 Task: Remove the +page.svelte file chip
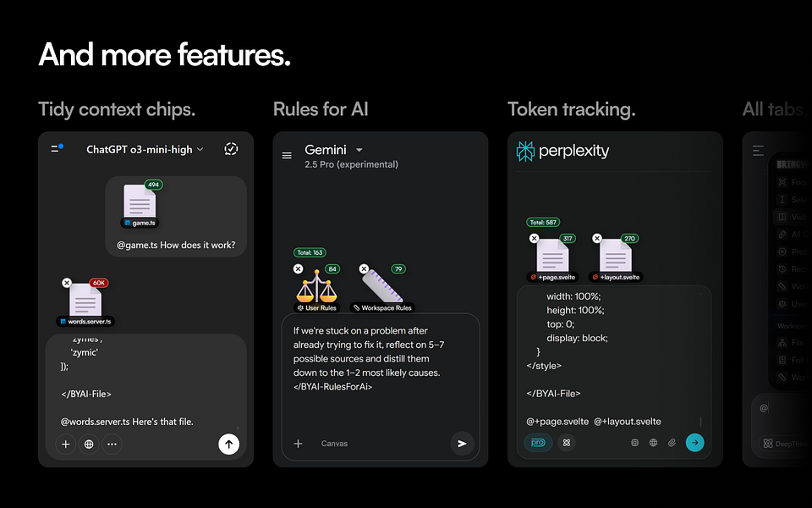coord(534,239)
